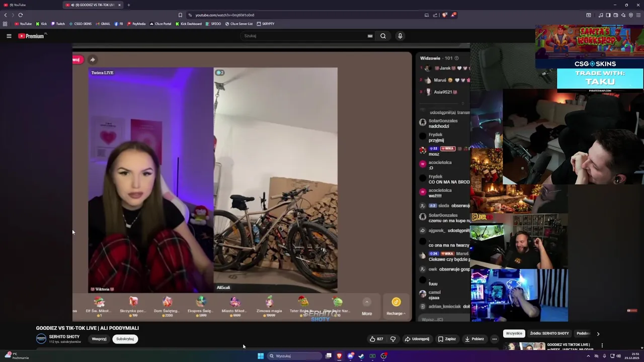Bookmark this page from the address bar

180,15
